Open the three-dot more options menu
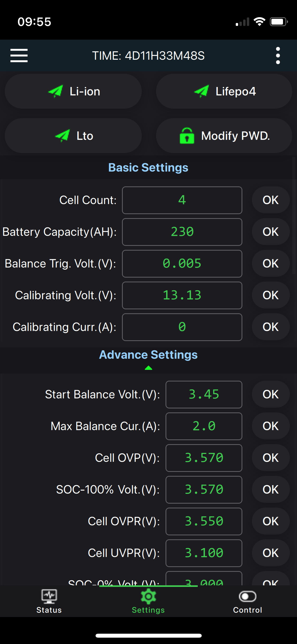 point(278,56)
